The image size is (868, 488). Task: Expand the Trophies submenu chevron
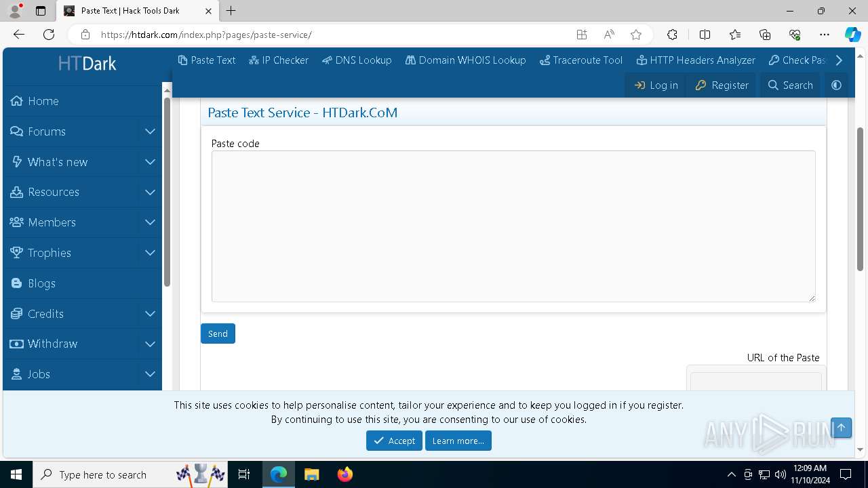[x=151, y=253]
